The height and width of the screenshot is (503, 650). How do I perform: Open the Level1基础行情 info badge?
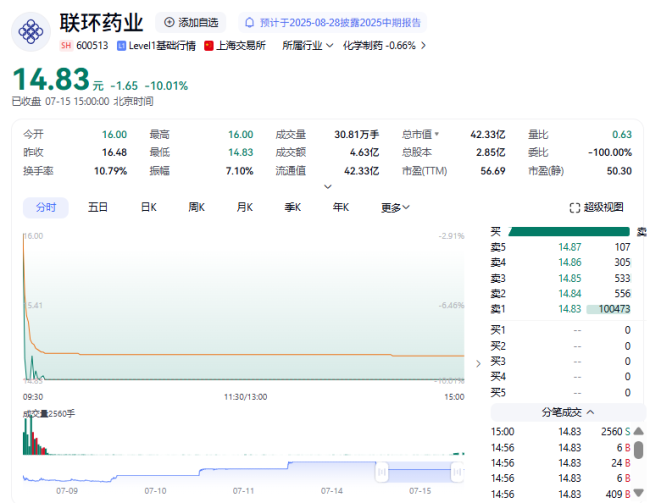tap(156, 45)
